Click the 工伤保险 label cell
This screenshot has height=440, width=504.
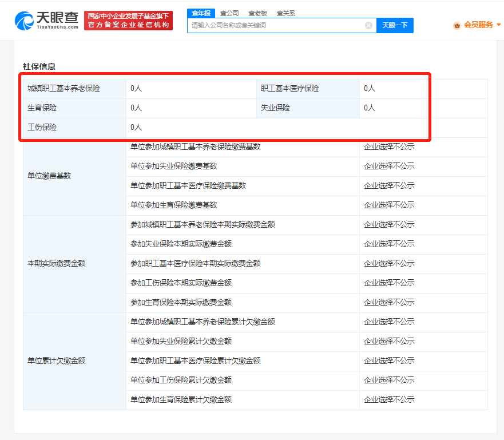click(42, 128)
